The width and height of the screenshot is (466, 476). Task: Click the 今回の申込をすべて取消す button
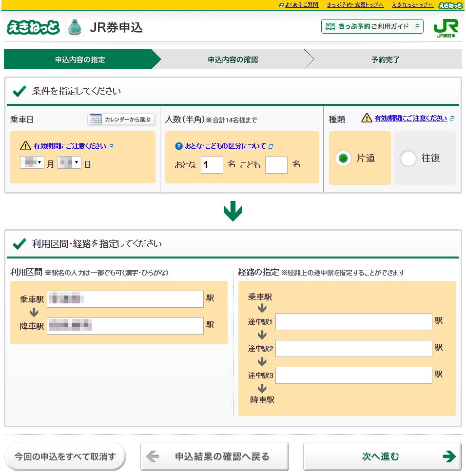(65, 456)
